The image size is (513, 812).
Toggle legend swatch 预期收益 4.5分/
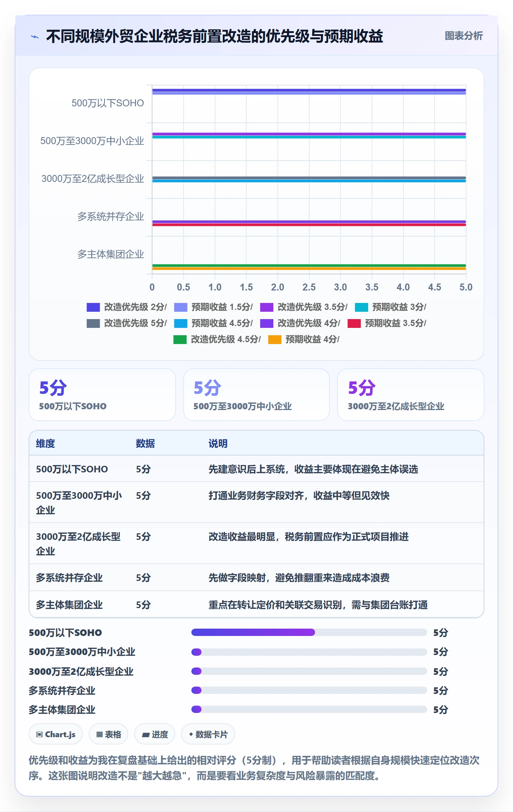click(180, 323)
